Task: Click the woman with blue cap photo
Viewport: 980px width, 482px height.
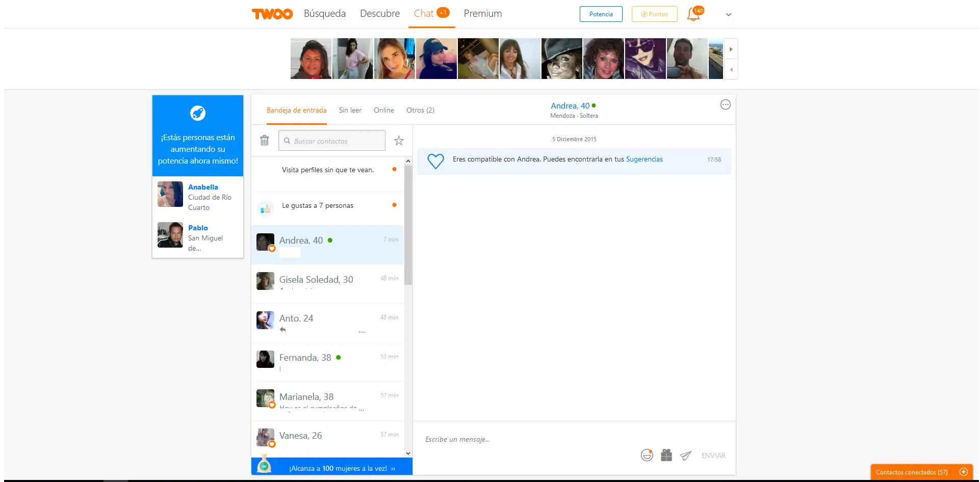Action: (x=436, y=59)
